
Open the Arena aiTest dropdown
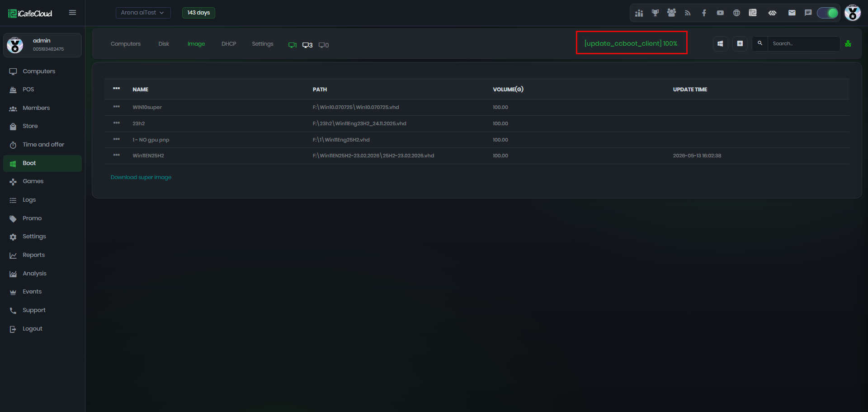point(143,13)
